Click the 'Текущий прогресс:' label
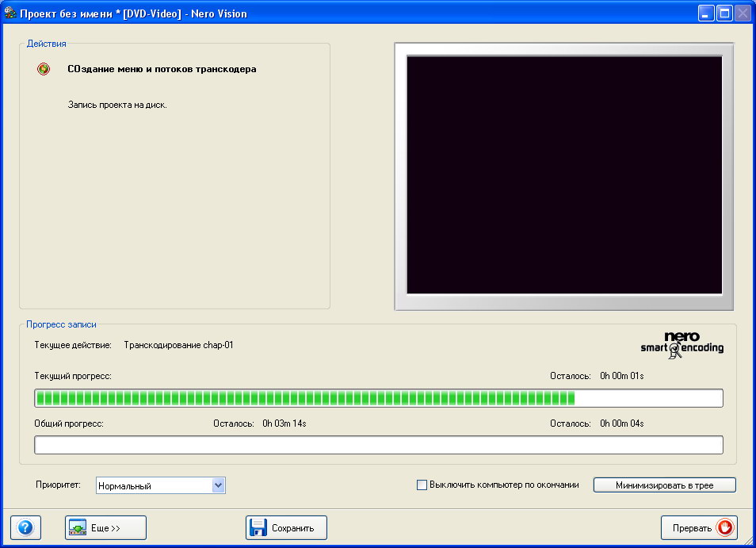 pos(73,376)
